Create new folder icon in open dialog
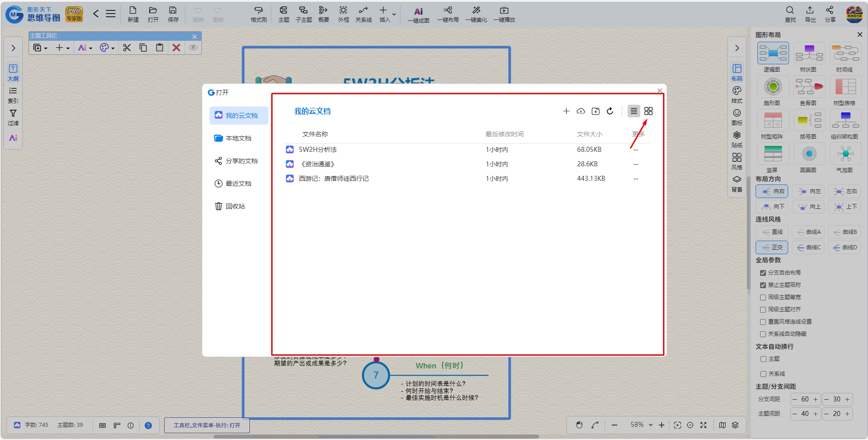 tap(595, 111)
